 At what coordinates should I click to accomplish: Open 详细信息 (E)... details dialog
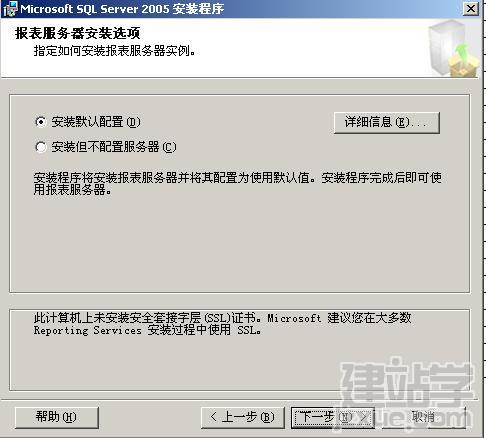[387, 123]
